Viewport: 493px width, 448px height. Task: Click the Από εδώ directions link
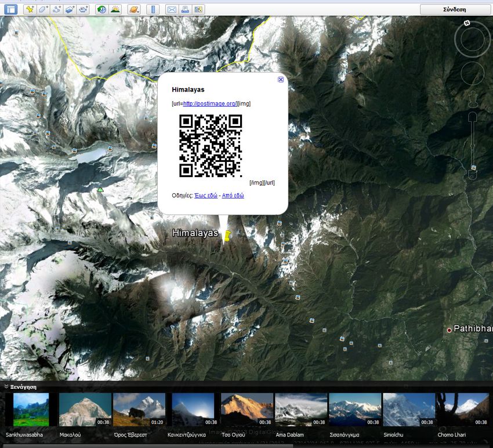coord(233,196)
